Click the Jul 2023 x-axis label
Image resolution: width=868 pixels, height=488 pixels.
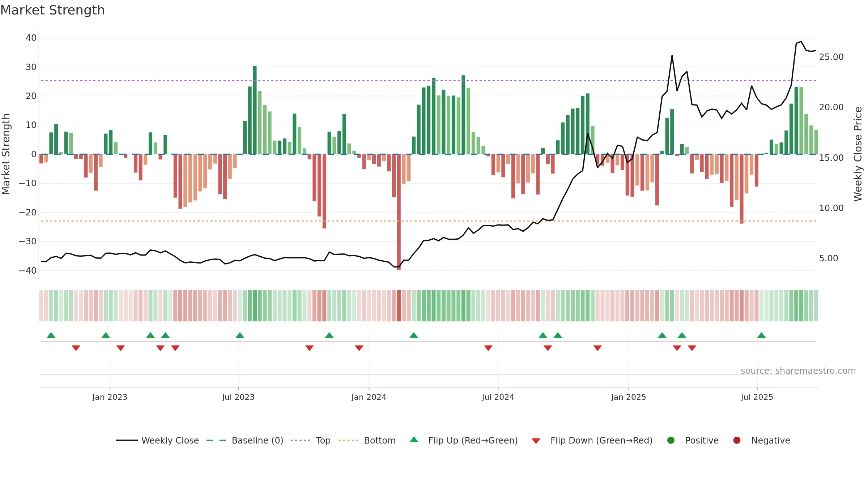[x=238, y=397]
